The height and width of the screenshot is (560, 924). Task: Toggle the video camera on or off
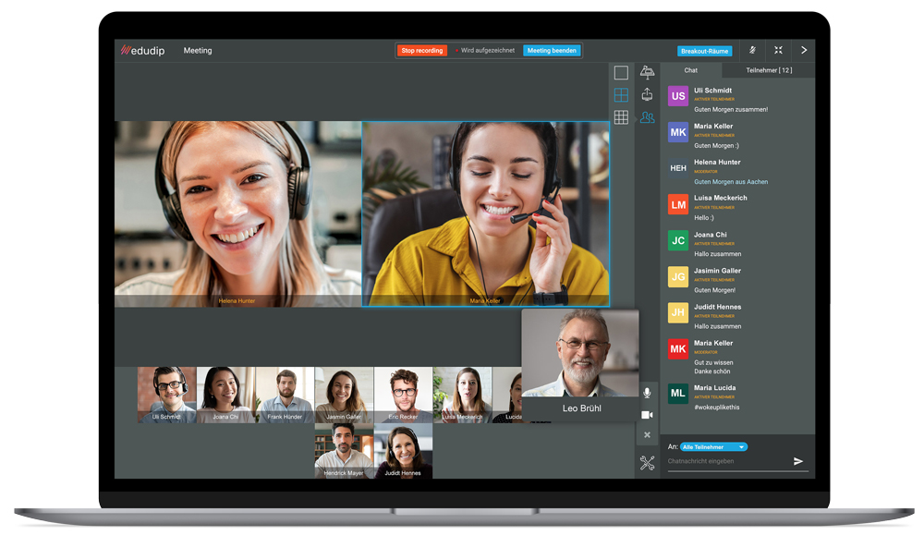click(x=647, y=415)
